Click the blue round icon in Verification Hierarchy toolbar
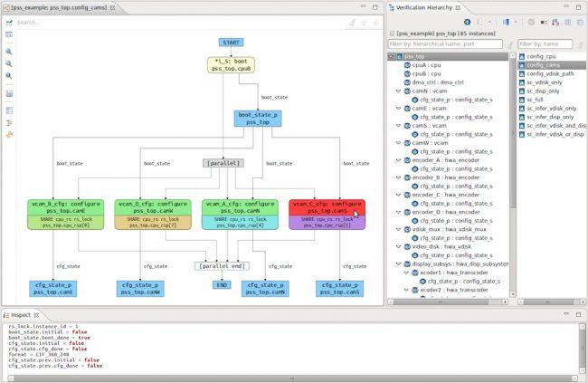588x383 pixels. tap(468, 22)
